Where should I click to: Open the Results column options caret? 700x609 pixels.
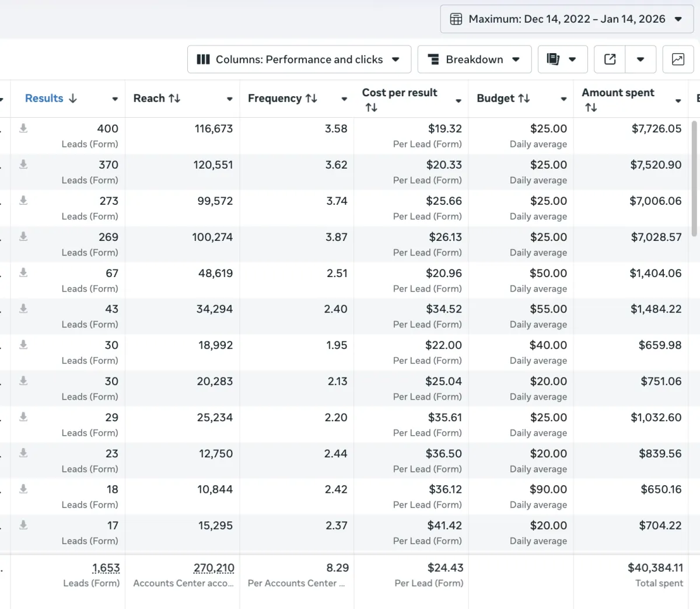click(x=115, y=99)
